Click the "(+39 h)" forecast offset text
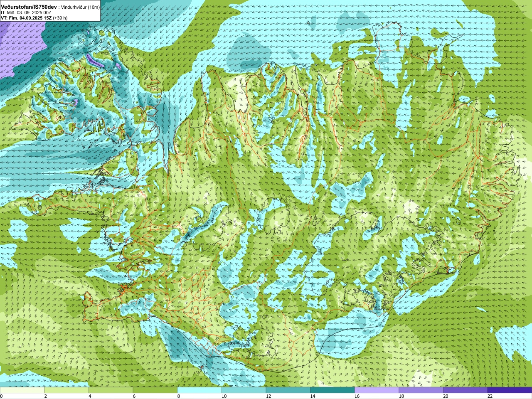 (60, 18)
